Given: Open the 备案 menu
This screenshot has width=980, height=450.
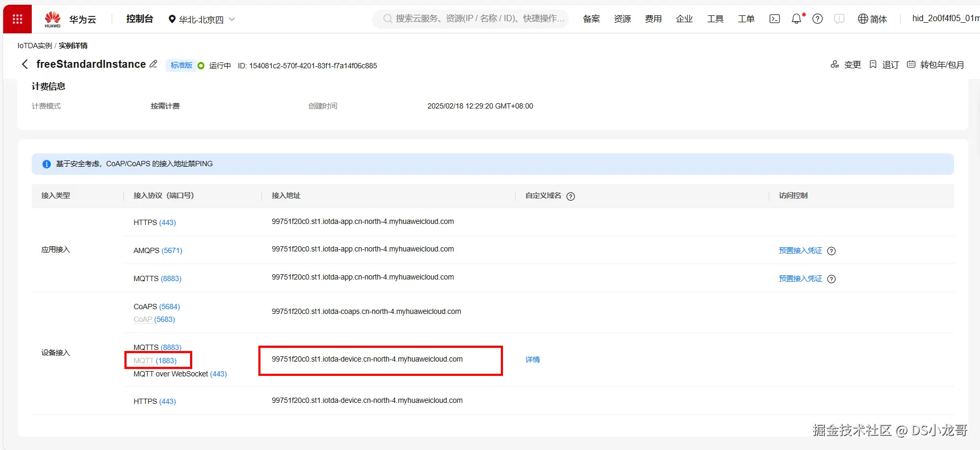Looking at the screenshot, I should pyautogui.click(x=591, y=19).
